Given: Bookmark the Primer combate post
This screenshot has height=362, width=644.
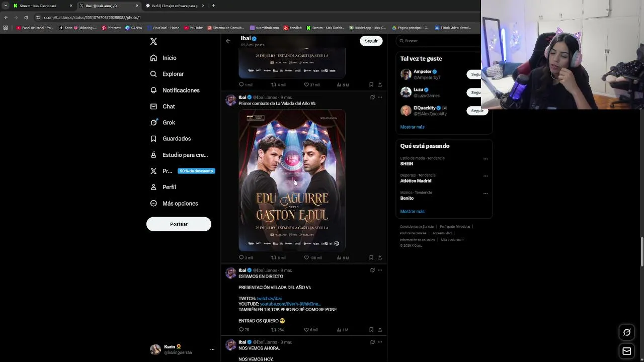Looking at the screenshot, I should 371,257.
